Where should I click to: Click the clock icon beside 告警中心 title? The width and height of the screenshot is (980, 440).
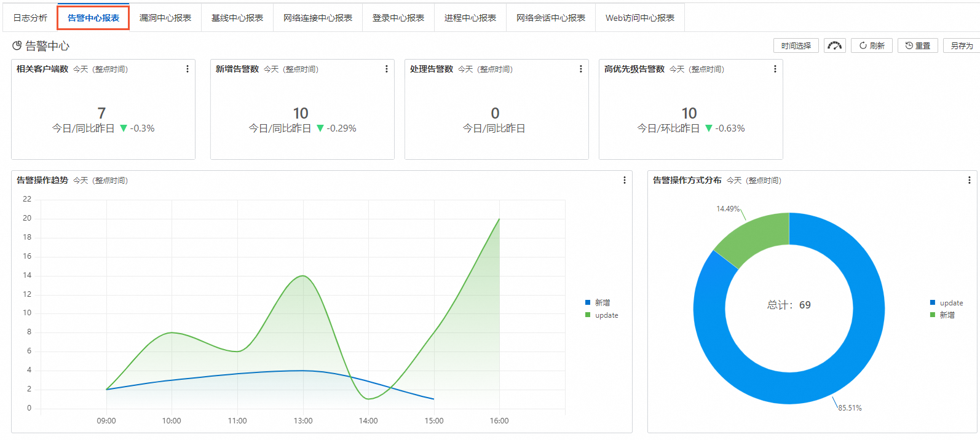pos(17,45)
